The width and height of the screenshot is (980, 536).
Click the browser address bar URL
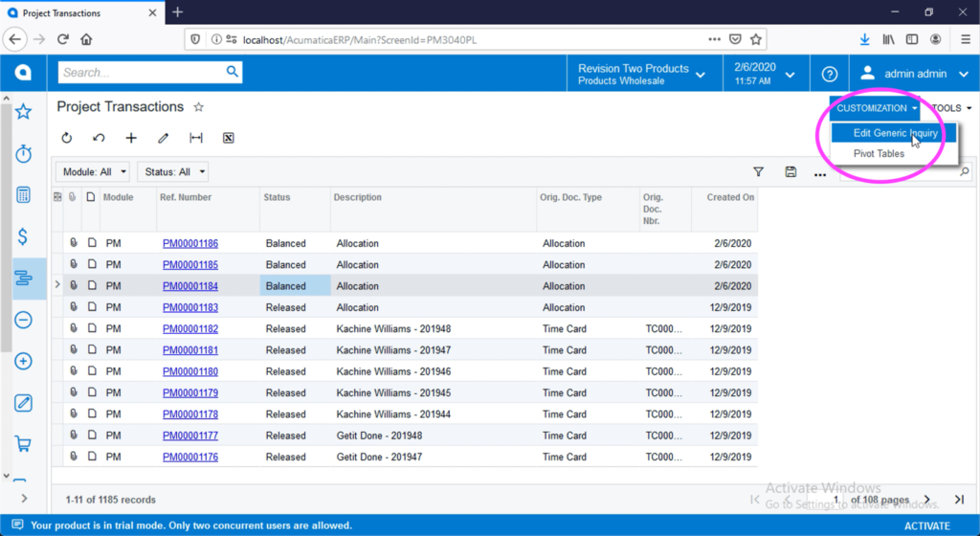(x=360, y=40)
